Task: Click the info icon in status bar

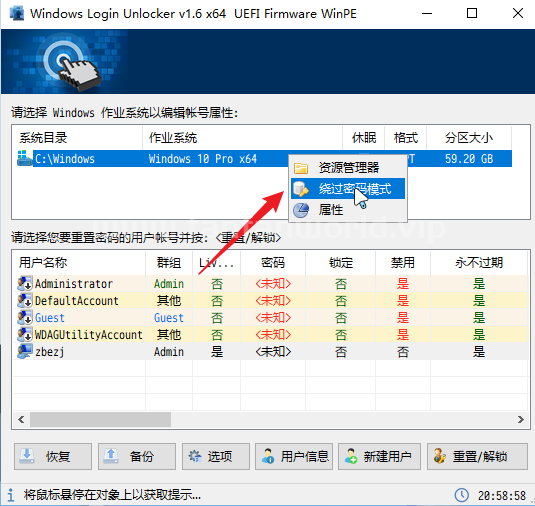Action: point(11,495)
